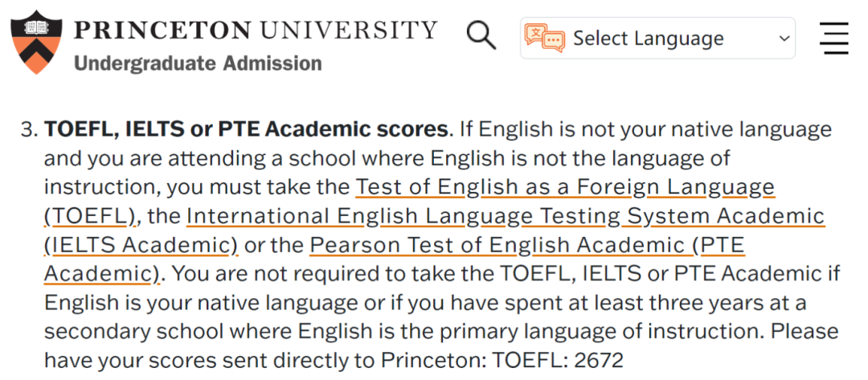Click the TOEFL: 2672 code text

point(558,362)
